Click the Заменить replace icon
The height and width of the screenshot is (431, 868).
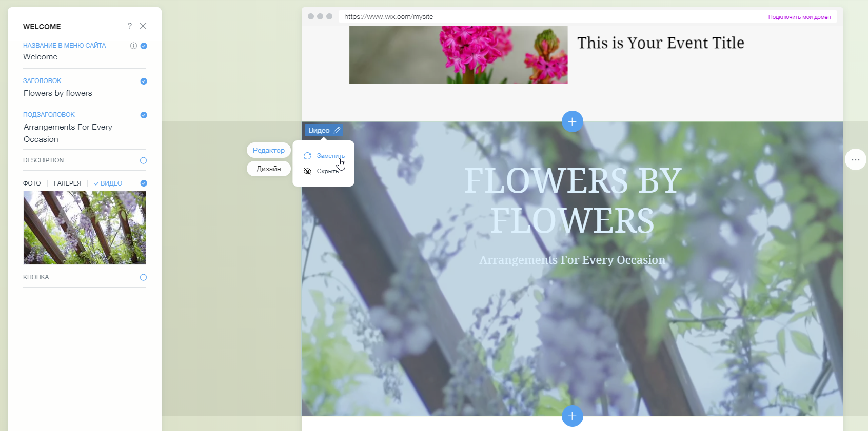(x=307, y=156)
